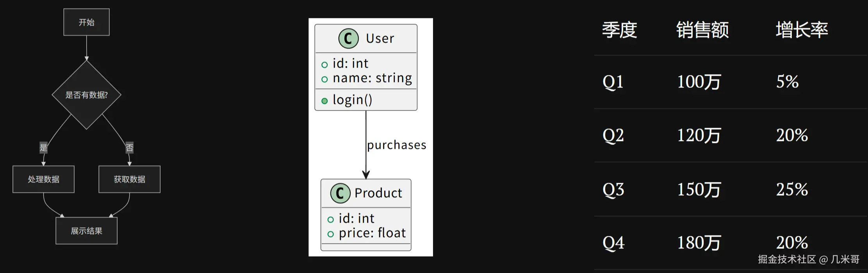Click the 处理数据 flowchart box
The height and width of the screenshot is (273, 868).
point(43,179)
